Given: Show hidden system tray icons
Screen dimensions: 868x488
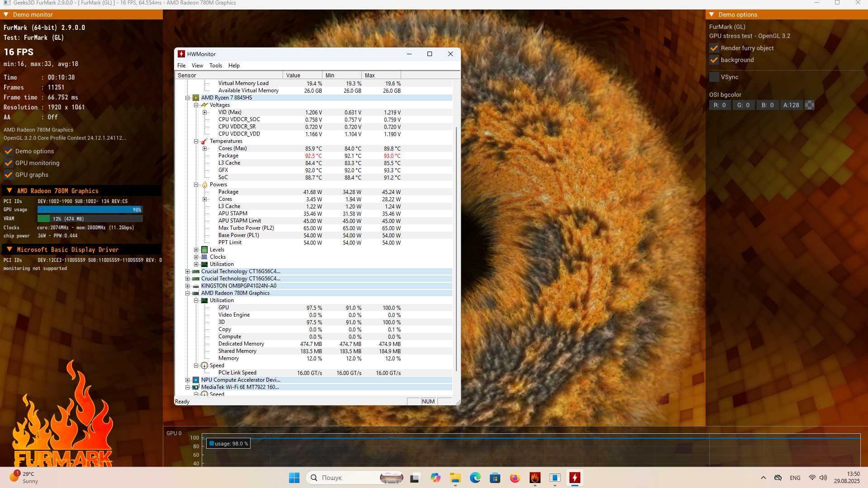Looking at the screenshot, I should click(x=764, y=478).
